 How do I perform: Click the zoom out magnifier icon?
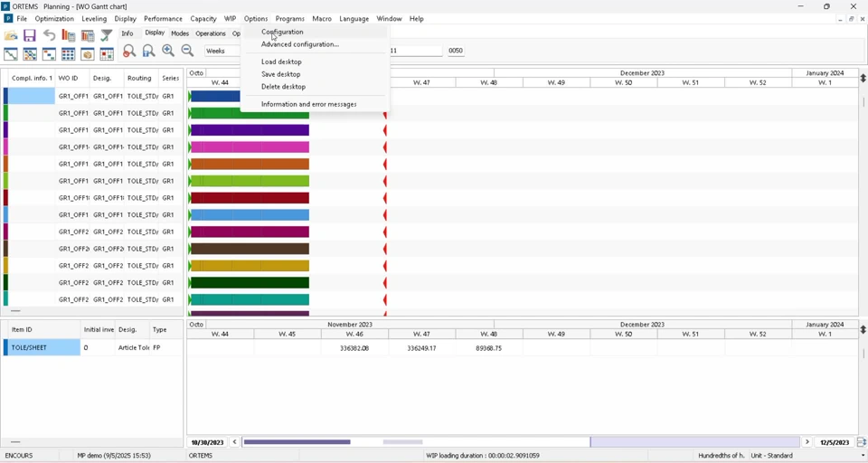click(187, 51)
